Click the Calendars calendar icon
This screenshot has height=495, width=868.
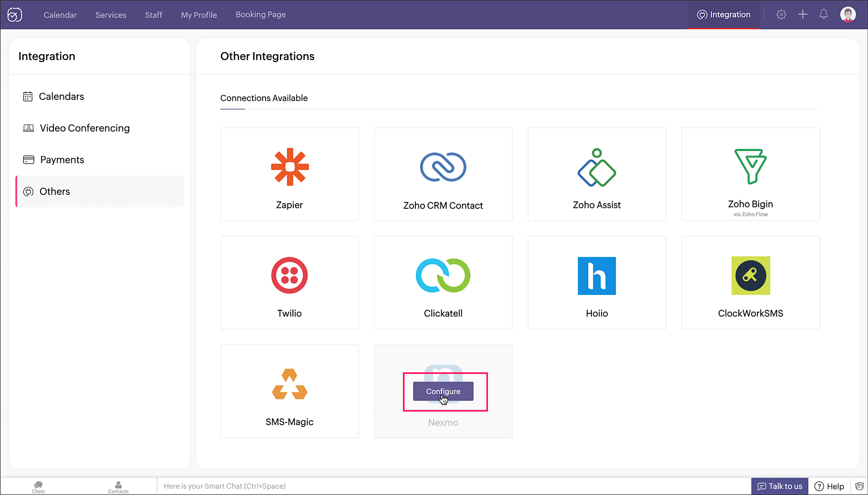click(28, 96)
